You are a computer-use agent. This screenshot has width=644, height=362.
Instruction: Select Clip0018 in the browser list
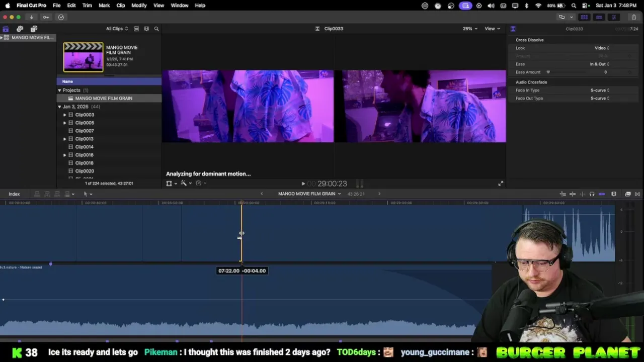[109, 163]
